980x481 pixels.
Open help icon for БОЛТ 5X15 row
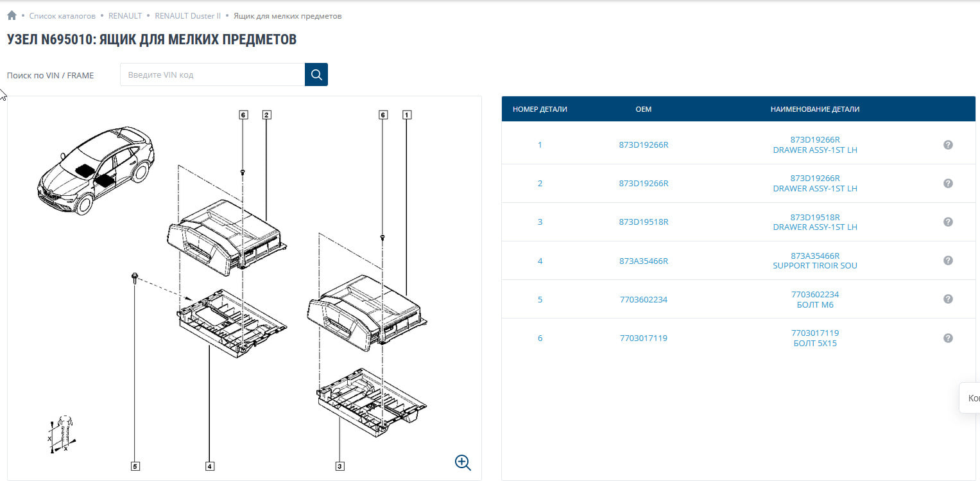click(x=948, y=338)
